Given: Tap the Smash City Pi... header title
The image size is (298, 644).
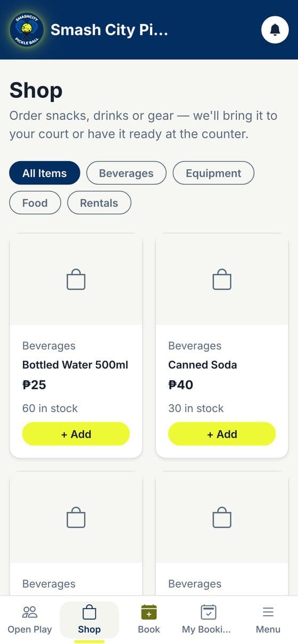Looking at the screenshot, I should point(109,30).
